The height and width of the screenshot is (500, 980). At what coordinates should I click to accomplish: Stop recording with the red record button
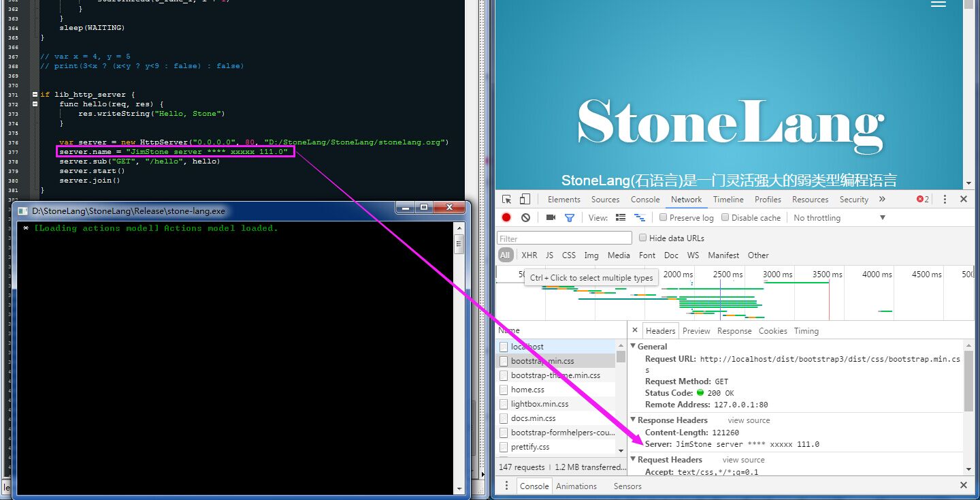[506, 218]
